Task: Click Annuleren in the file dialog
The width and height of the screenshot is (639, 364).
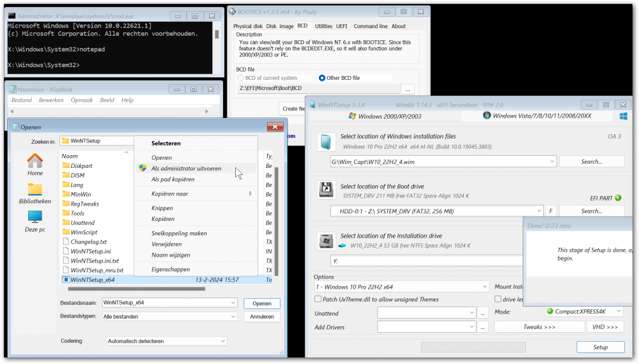Action: (x=261, y=316)
